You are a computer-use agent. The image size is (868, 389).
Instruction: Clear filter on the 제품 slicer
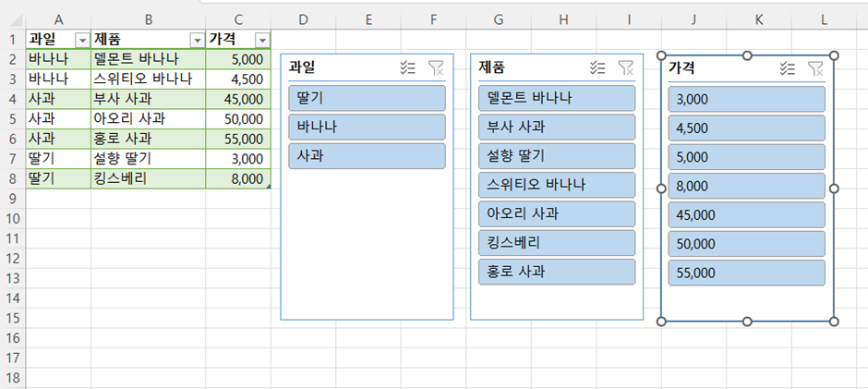tap(625, 68)
